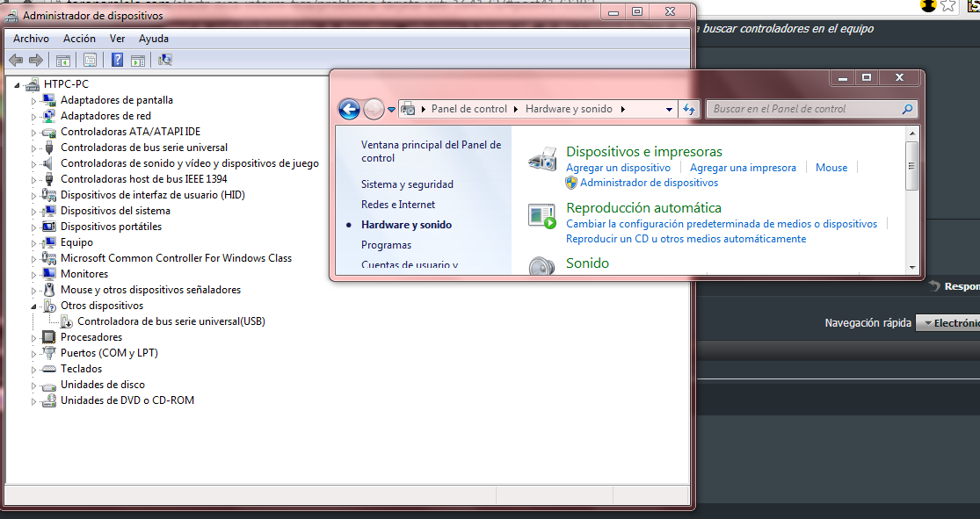980x519 pixels.
Task: Click the blue Help question mark toolbar icon
Action: tap(117, 60)
